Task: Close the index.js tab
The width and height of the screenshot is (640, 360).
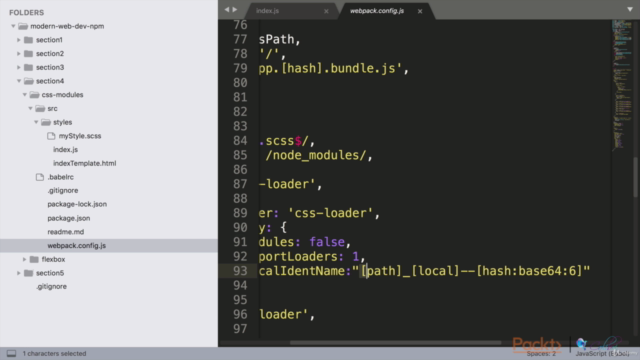Action: (326, 11)
